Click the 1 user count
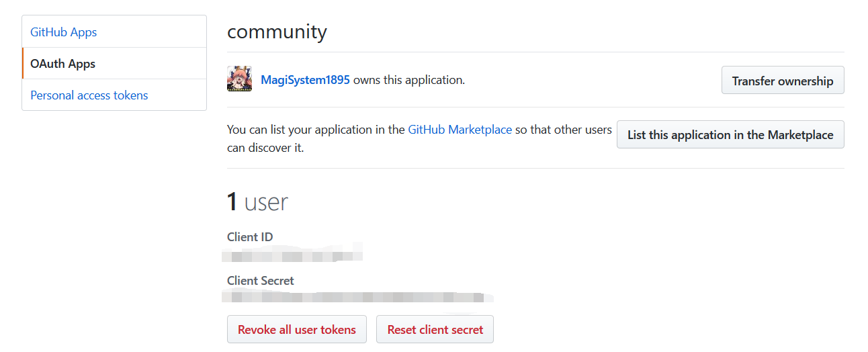The image size is (868, 352). click(257, 202)
